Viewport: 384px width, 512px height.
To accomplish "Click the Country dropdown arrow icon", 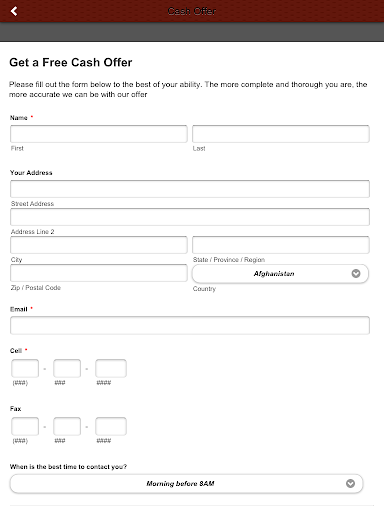I will (356, 273).
